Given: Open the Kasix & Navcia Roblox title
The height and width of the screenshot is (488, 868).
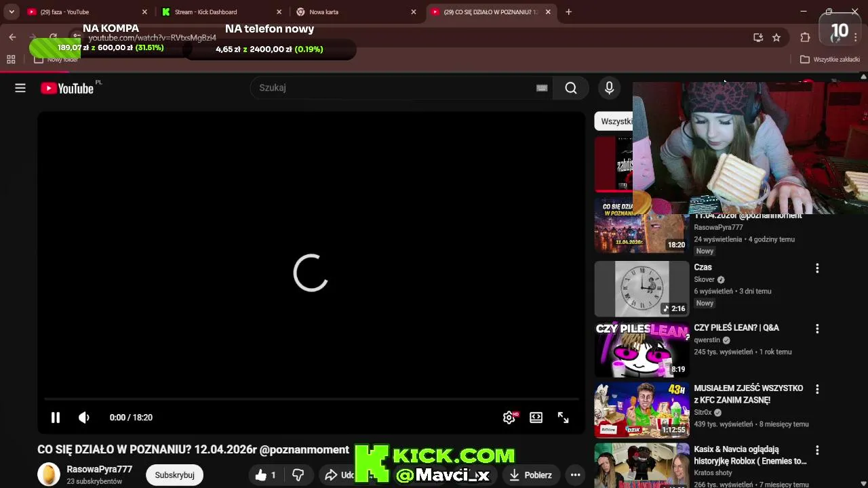Looking at the screenshot, I should coord(750,455).
